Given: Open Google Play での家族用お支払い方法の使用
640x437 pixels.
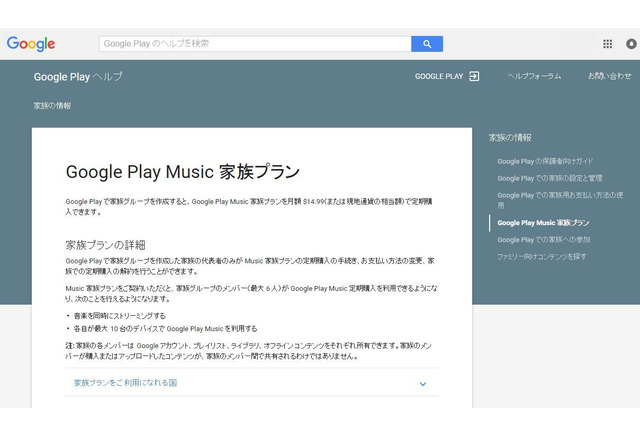Looking at the screenshot, I should click(x=560, y=200).
